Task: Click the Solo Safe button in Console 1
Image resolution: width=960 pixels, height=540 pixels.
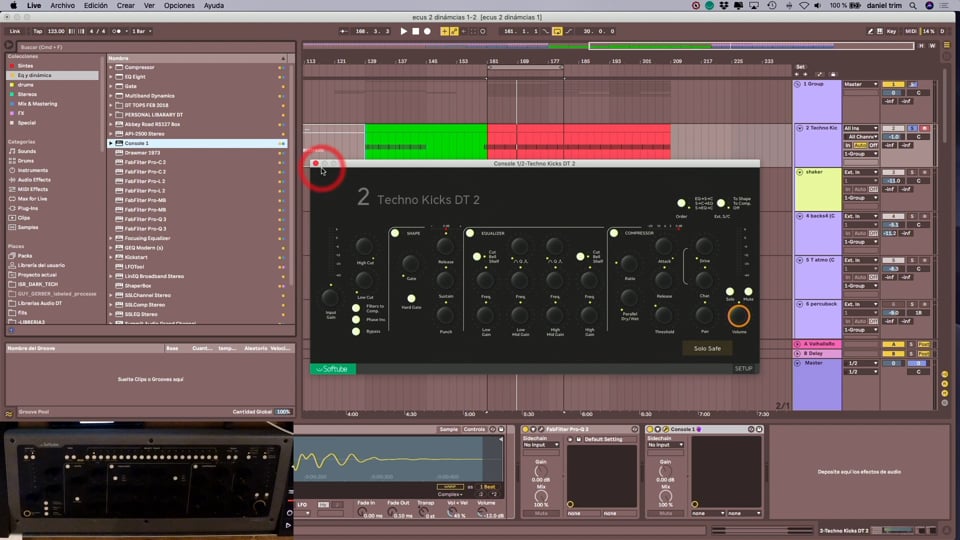Action: pos(707,348)
